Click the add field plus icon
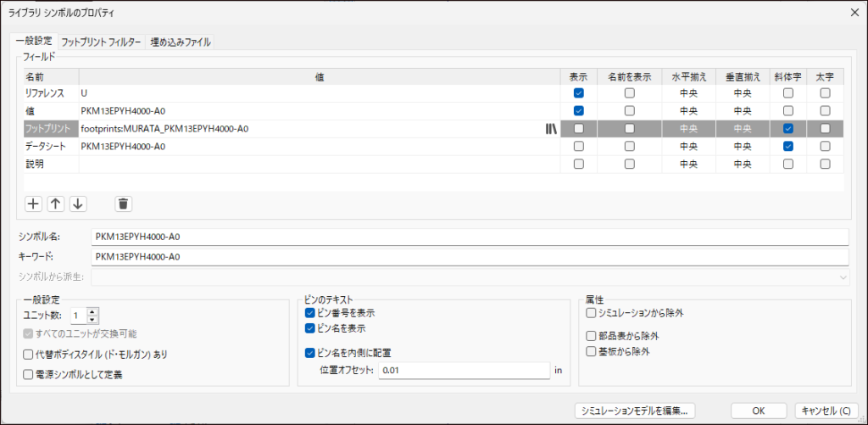This screenshot has width=868, height=425. pyautogui.click(x=33, y=204)
